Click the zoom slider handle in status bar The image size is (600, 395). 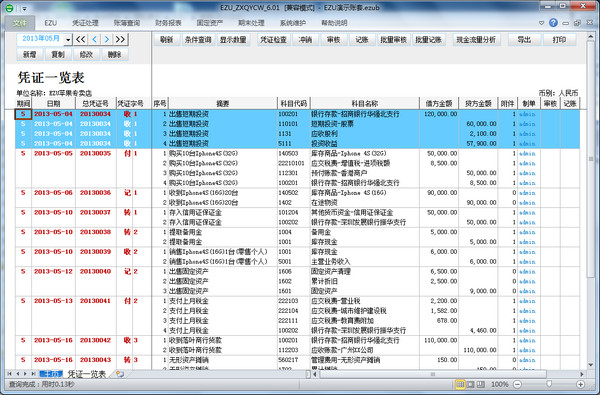tap(549, 384)
